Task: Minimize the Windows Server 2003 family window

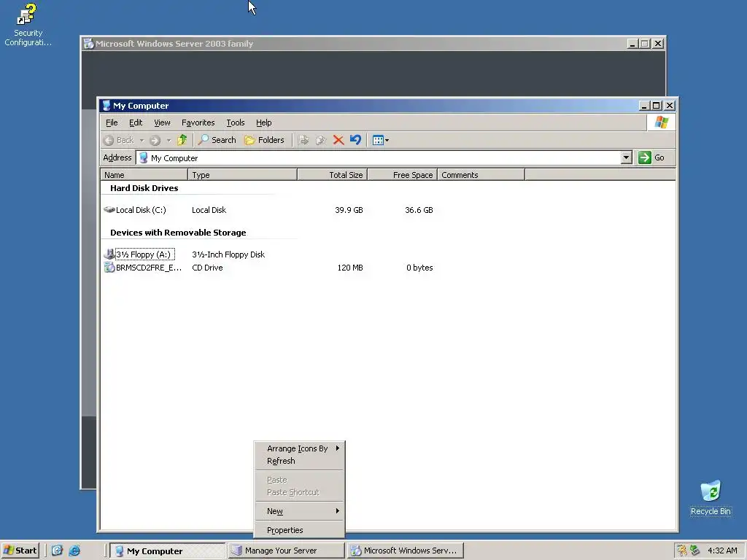Action: [x=632, y=44]
